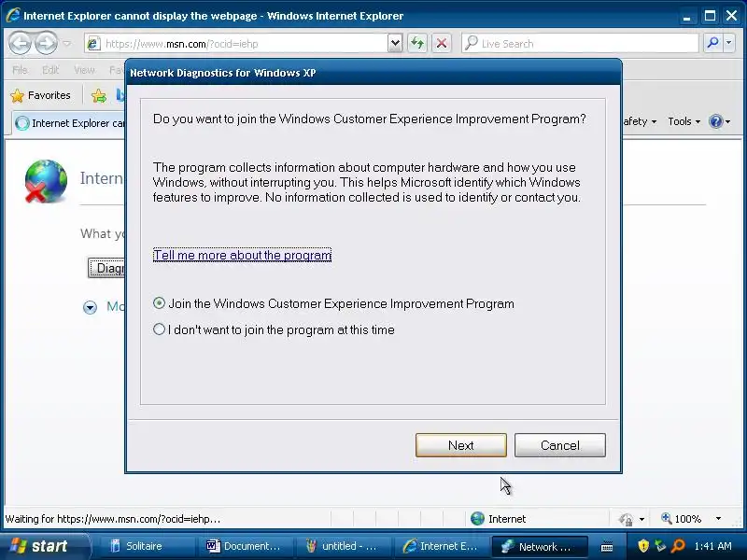747x560 pixels.
Task: Click the Next button in diagnostics dialog
Action: pyautogui.click(x=460, y=445)
